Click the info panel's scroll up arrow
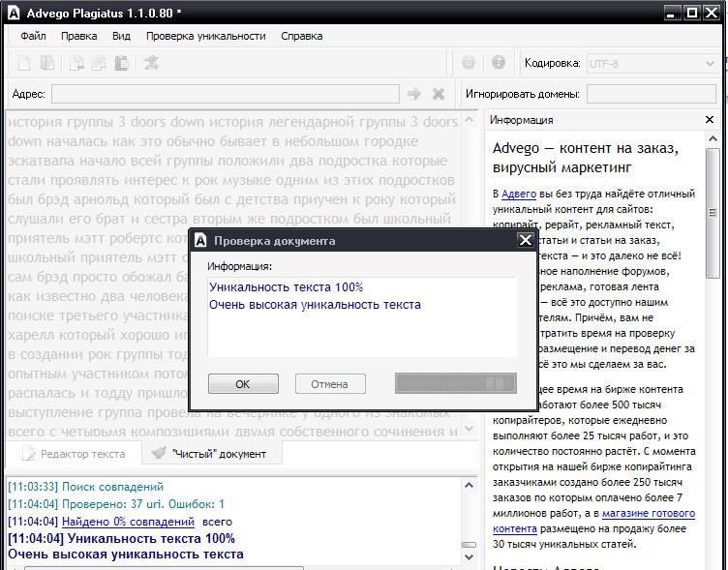728x570 pixels. point(713,138)
